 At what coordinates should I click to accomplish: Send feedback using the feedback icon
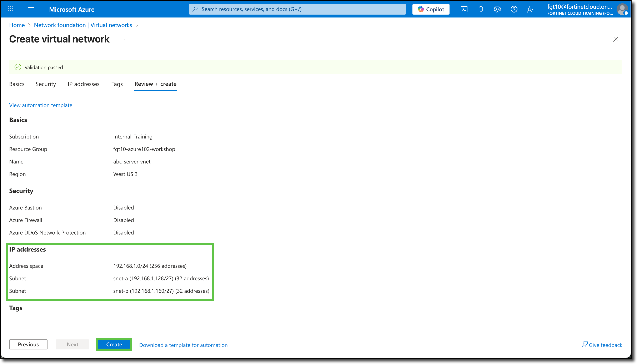click(x=531, y=9)
